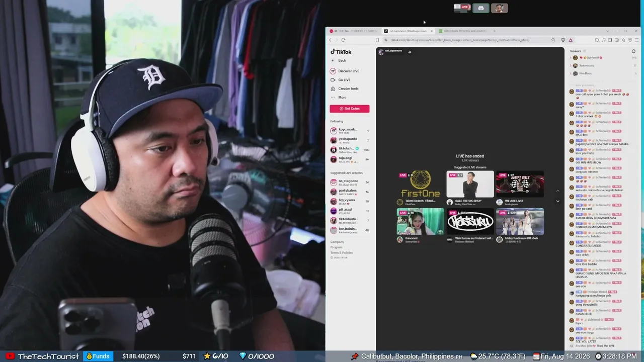Close the TikTok LIVE browser tab
Viewport: 644px width, 362px height.
[x=431, y=31]
